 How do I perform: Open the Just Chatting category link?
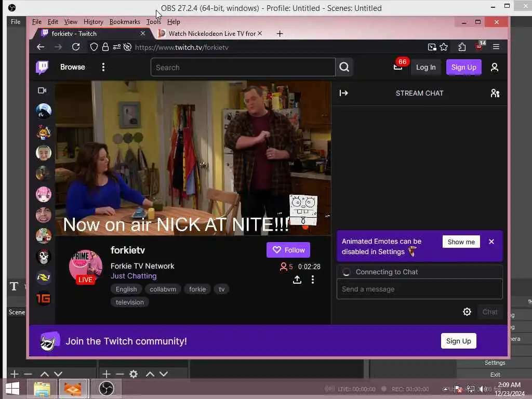click(x=134, y=276)
